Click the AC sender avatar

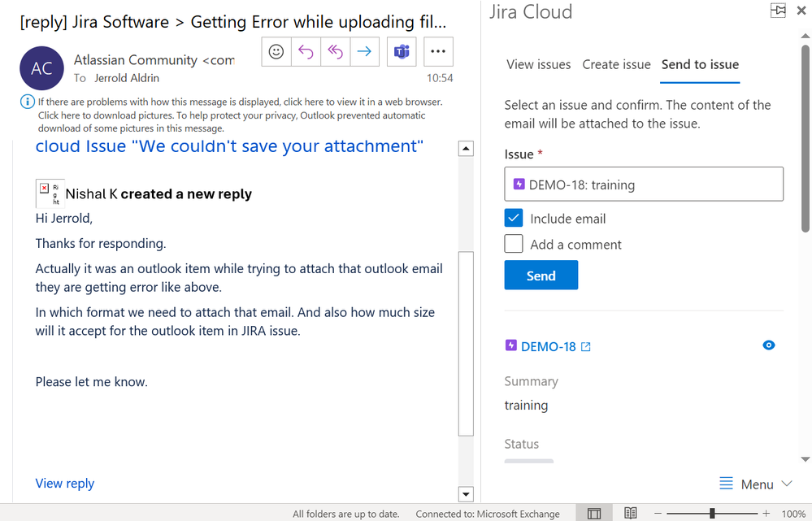[x=41, y=67]
